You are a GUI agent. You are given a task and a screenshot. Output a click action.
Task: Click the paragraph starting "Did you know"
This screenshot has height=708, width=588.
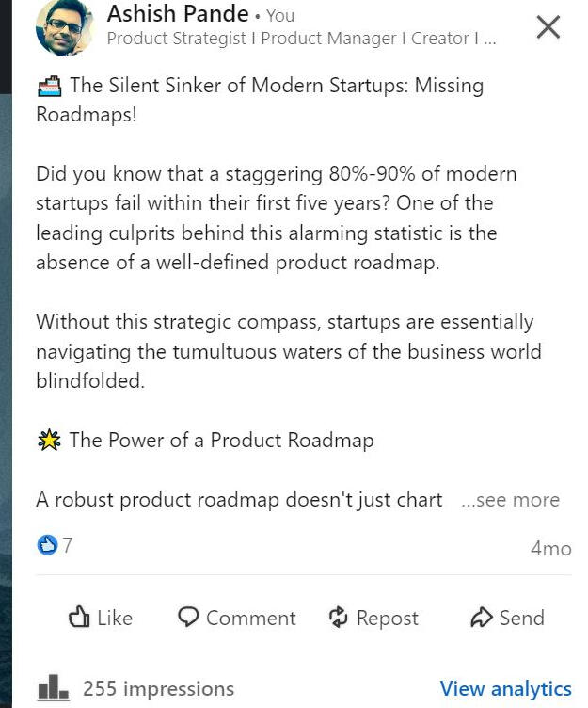click(277, 218)
